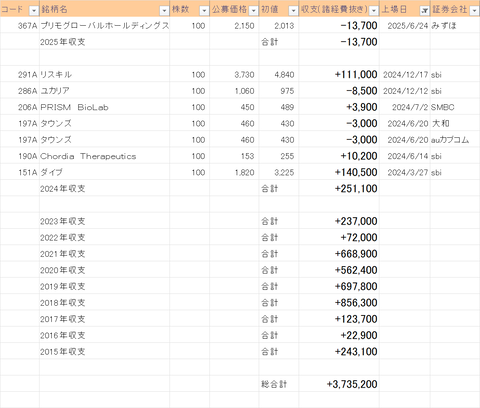Select the PRISM BioLab cell
480x408 pixels.
coord(105,107)
